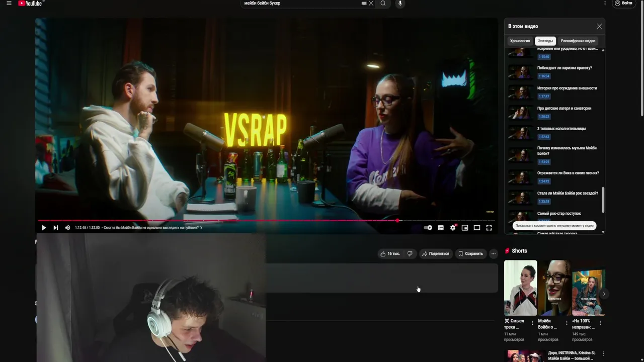Click thumbnail of 3 топовых исполнительницы chapter
The width and height of the screenshot is (644, 362).
point(520,132)
